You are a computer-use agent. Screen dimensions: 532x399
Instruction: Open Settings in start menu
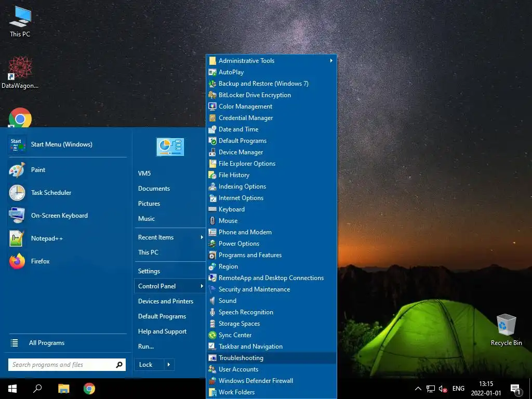click(170, 271)
